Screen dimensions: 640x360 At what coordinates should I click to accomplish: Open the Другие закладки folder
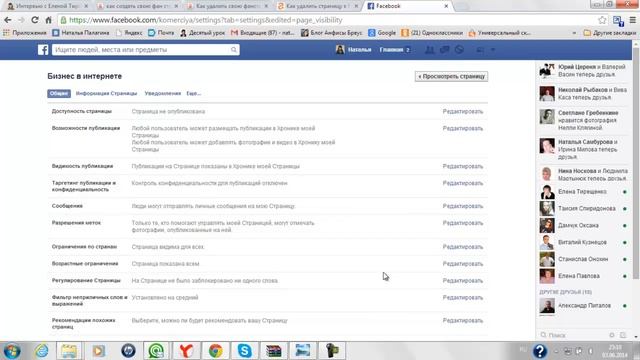pos(610,33)
